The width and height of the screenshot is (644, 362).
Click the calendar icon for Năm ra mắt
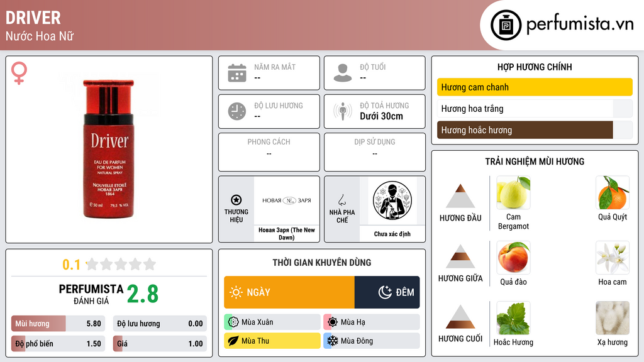pyautogui.click(x=237, y=73)
